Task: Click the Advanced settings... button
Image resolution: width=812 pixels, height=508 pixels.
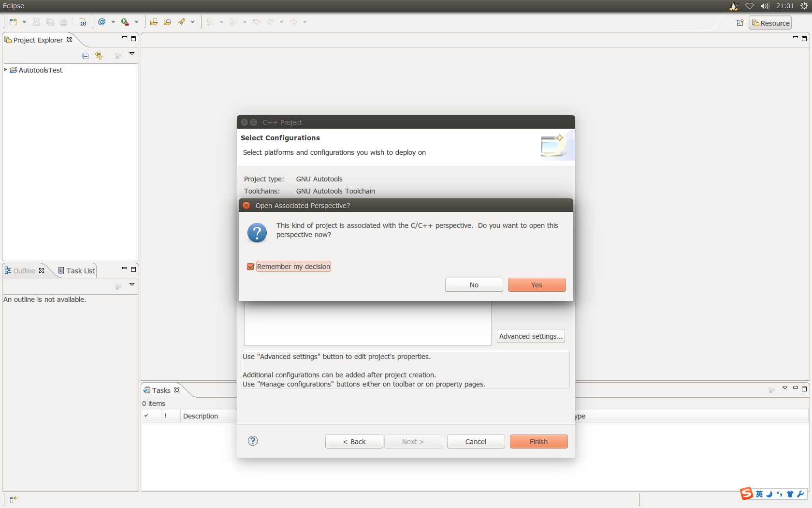Action: [531, 336]
